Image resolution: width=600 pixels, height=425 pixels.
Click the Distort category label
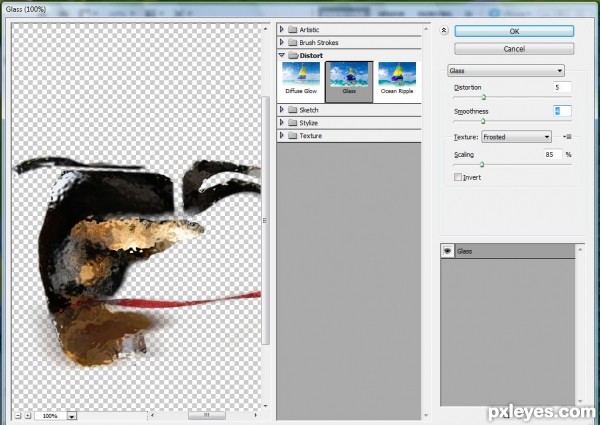click(x=311, y=55)
